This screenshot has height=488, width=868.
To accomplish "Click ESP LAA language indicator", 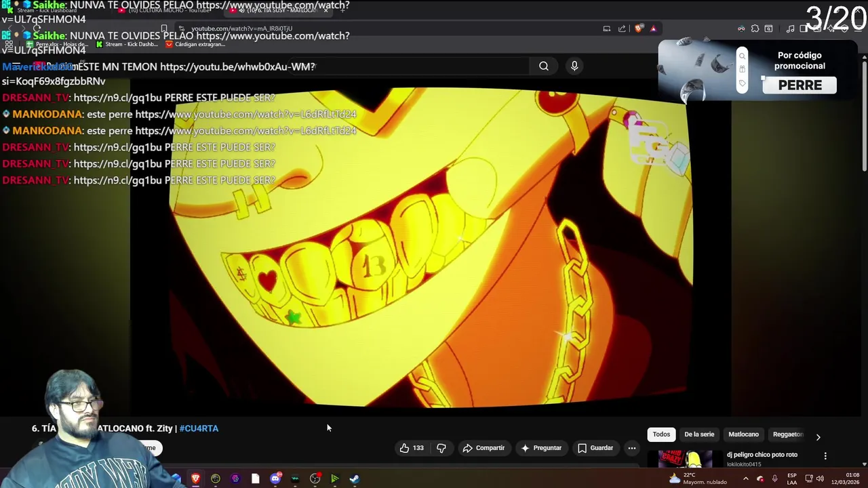I will 791,479.
